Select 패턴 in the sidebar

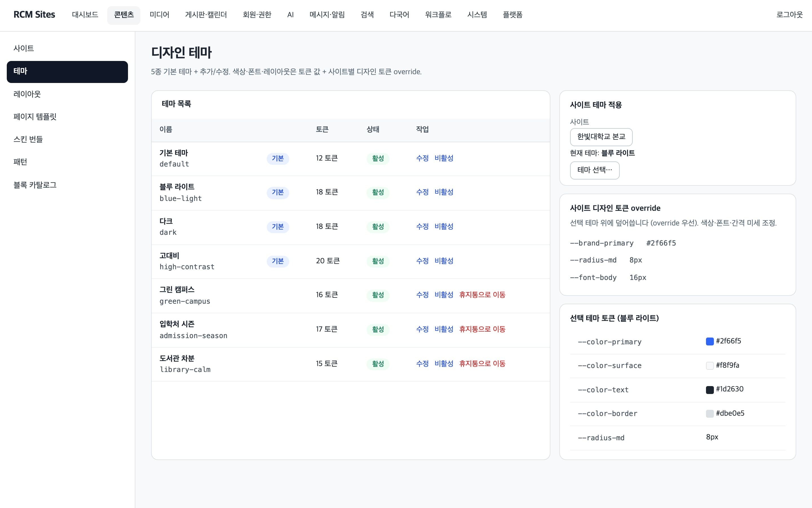tap(67, 162)
